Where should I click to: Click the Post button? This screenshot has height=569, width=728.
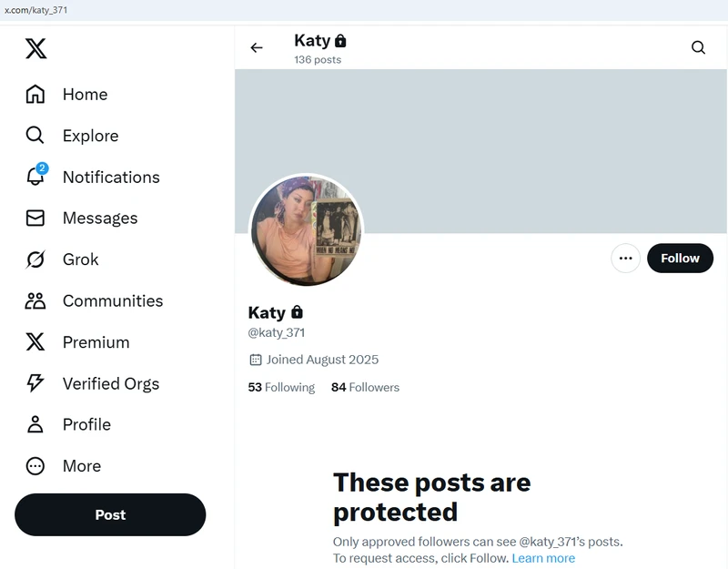(x=110, y=514)
